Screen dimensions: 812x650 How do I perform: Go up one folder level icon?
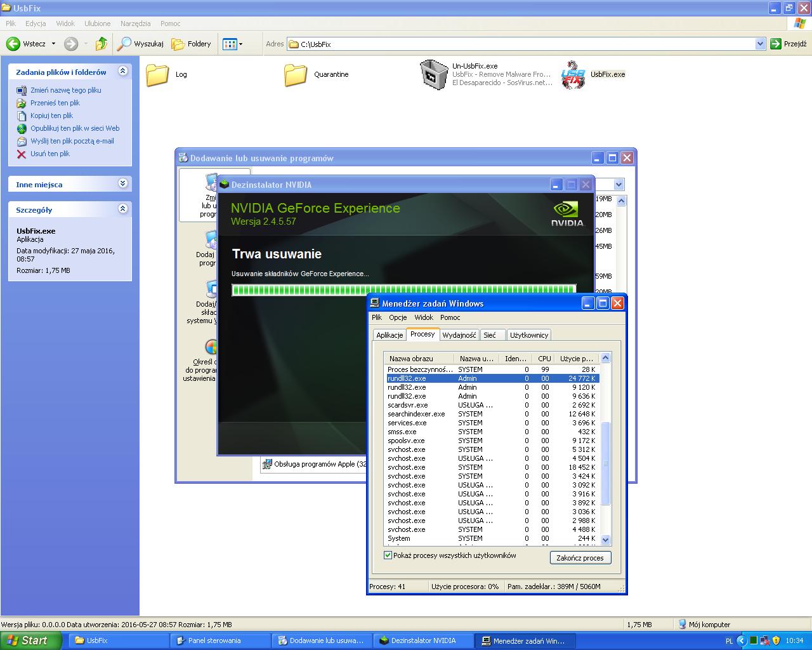[x=101, y=44]
